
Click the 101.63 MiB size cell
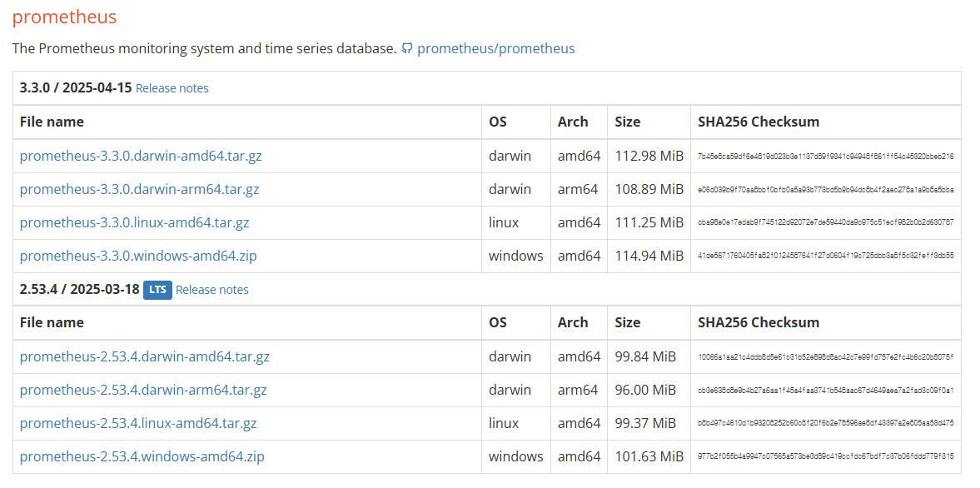coord(649,456)
